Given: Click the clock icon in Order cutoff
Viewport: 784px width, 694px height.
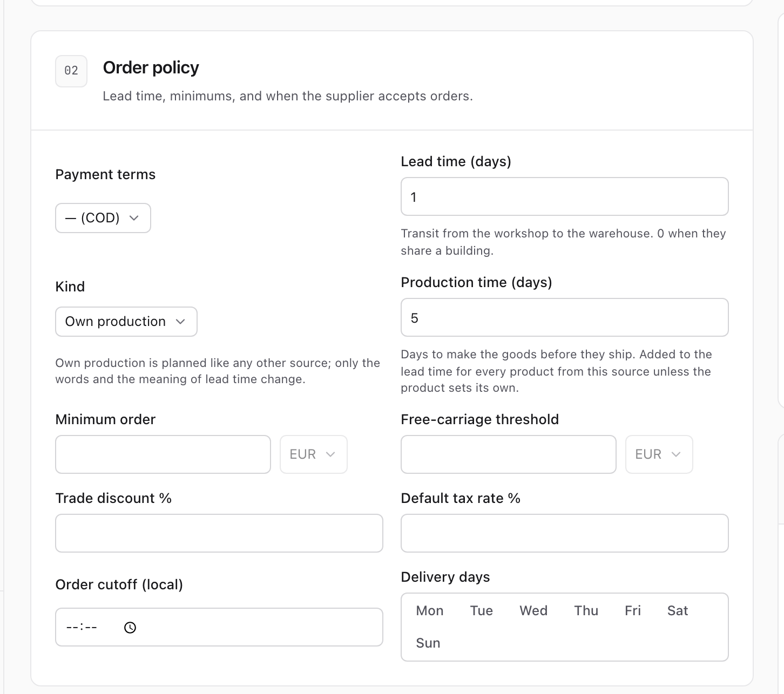Looking at the screenshot, I should coord(130,628).
